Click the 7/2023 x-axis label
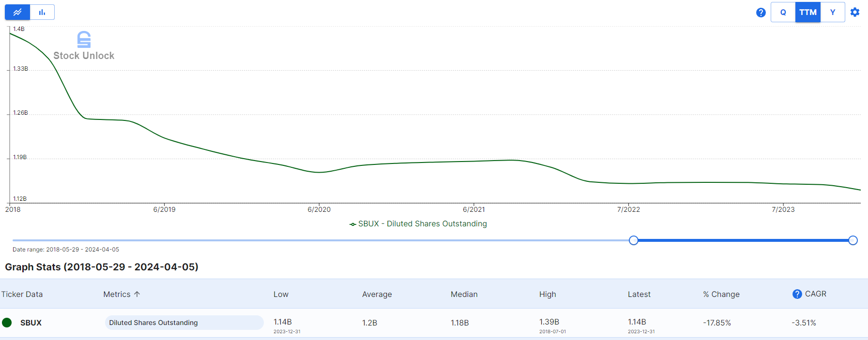The width and height of the screenshot is (868, 340). 783,209
